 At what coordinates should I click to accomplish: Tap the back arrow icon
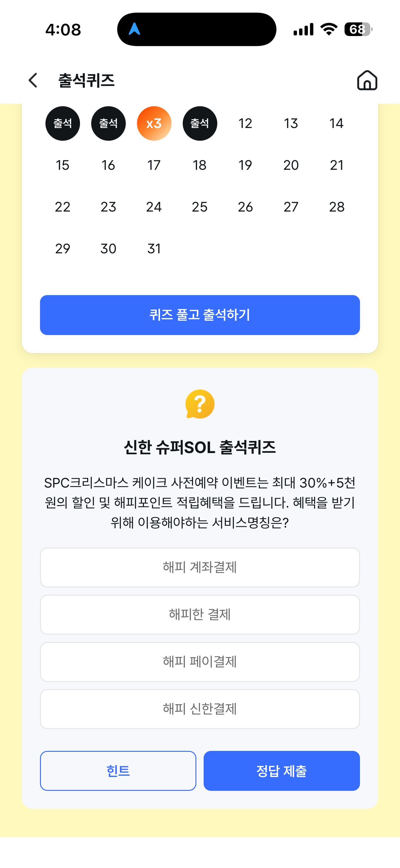click(33, 80)
